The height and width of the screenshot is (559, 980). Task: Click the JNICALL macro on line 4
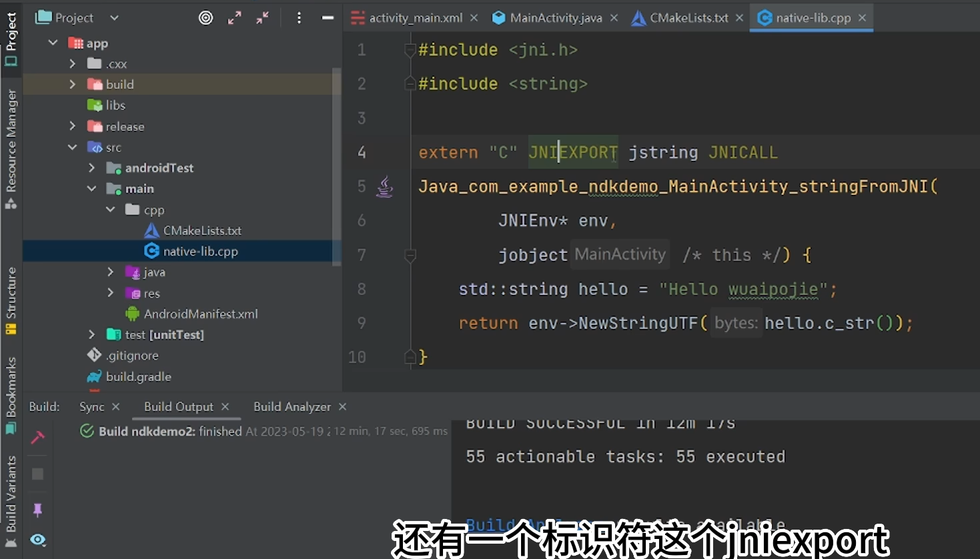[743, 153]
